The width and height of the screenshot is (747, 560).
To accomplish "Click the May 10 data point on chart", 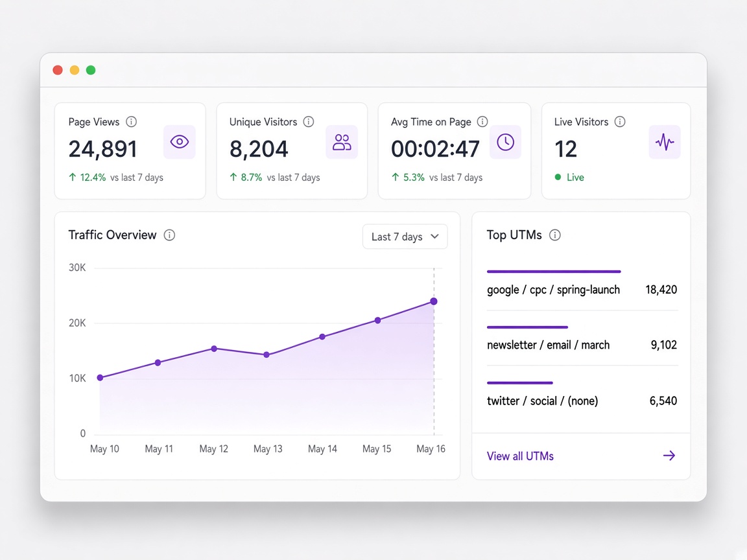I will [x=100, y=378].
